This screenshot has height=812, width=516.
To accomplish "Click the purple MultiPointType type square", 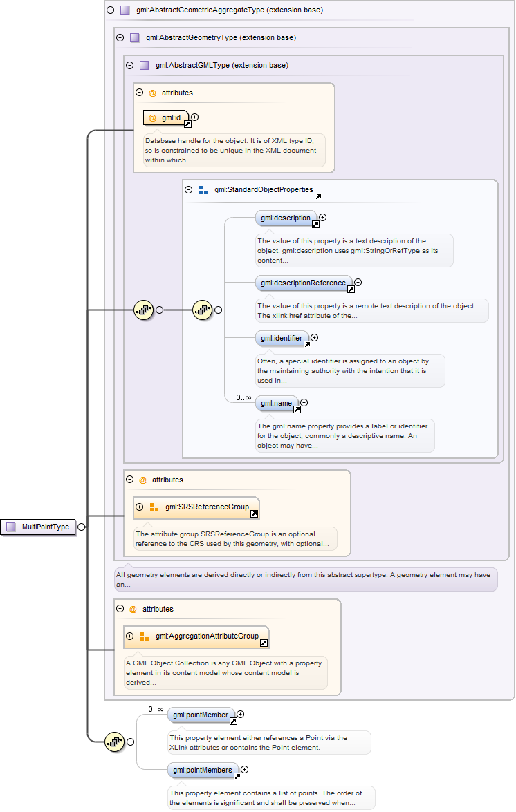I will click(11, 527).
